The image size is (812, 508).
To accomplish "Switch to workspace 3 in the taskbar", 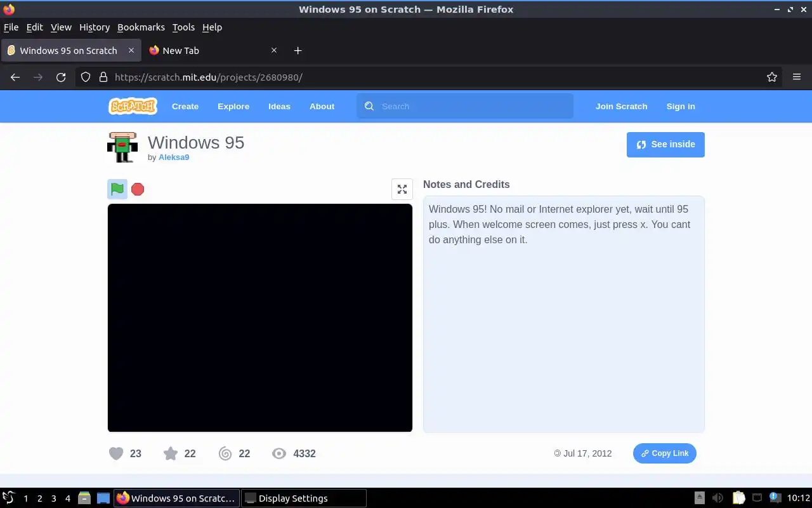I will [53, 498].
